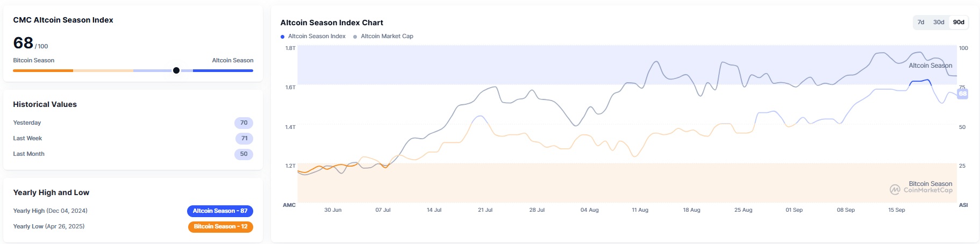Toggle Altcoin Market Cap legend dot
980x244 pixels.
(355, 37)
